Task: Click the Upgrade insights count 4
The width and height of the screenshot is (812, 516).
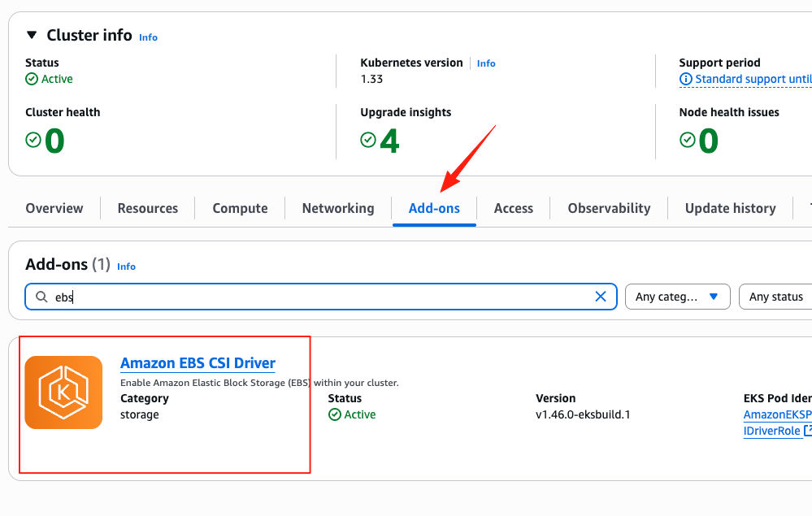Action: (x=390, y=141)
